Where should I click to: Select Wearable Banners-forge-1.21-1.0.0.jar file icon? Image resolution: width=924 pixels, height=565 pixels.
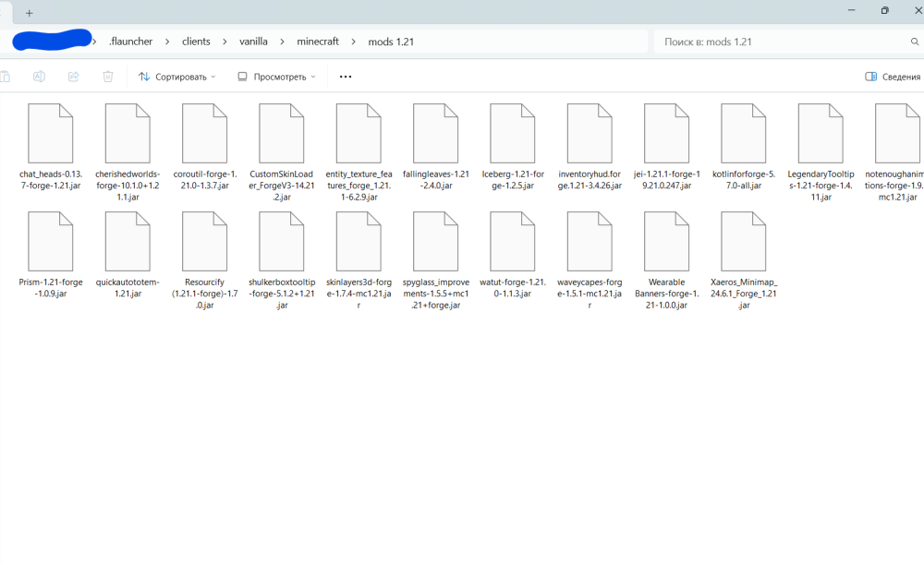pos(666,242)
